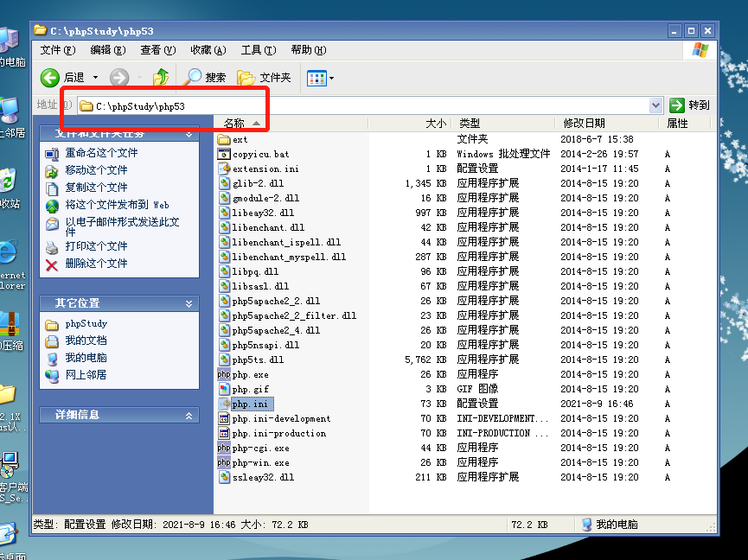
Task: Click the Go (转到) button
Action: point(690,105)
